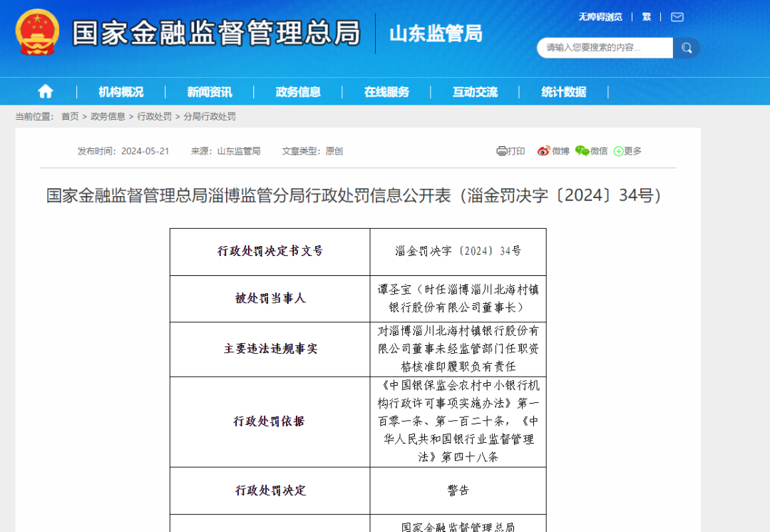Click the 文章类型:原创 text

tap(312, 151)
